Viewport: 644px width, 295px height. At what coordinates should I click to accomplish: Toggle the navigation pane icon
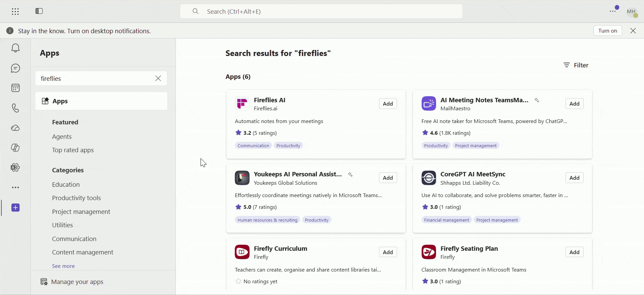point(39,11)
